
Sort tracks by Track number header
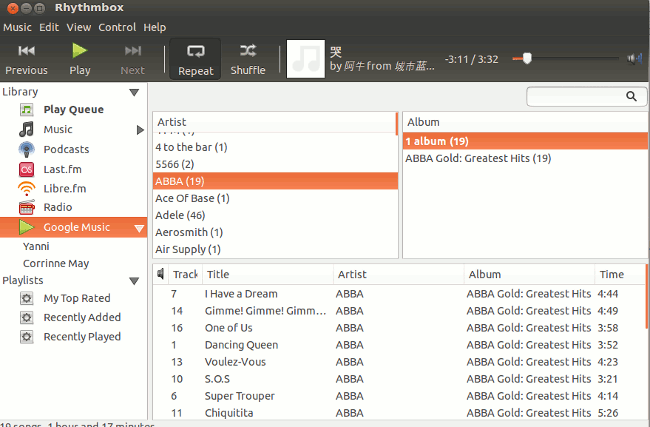185,274
